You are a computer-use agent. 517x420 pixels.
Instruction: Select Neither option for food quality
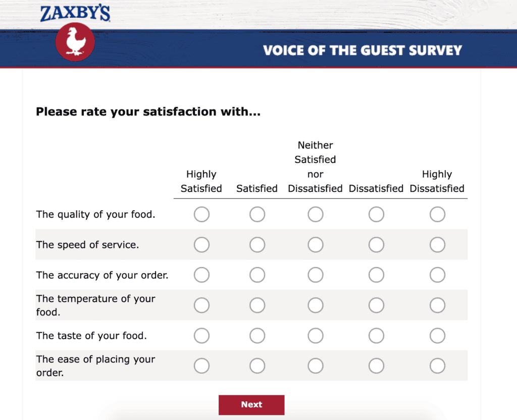(x=316, y=215)
